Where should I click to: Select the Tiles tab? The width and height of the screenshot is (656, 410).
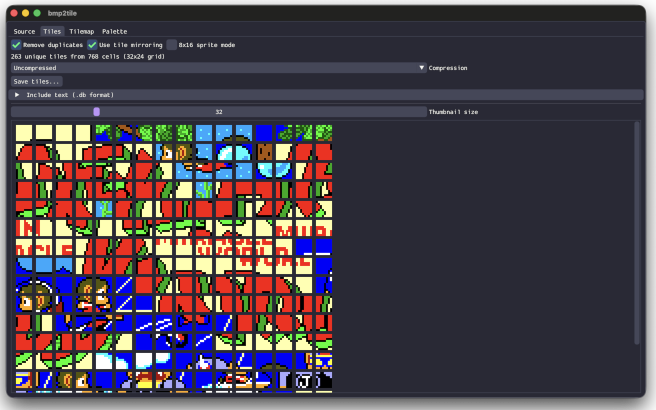point(52,31)
